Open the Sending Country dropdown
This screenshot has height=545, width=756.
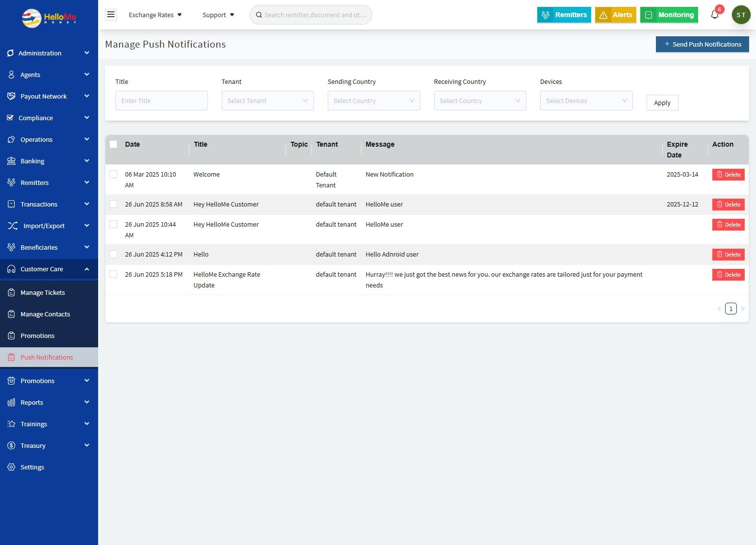point(374,101)
